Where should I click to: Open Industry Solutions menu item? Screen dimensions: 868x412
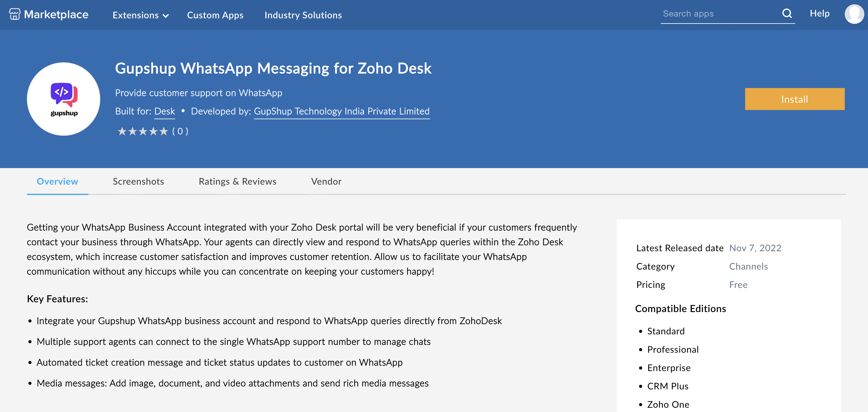(303, 15)
